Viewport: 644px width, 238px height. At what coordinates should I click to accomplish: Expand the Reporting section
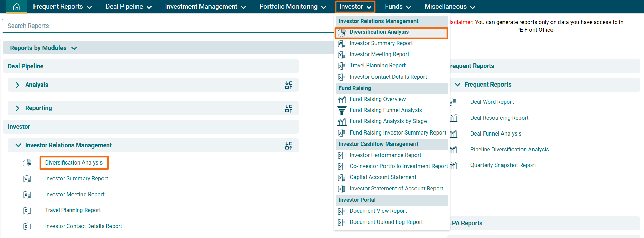[18, 108]
